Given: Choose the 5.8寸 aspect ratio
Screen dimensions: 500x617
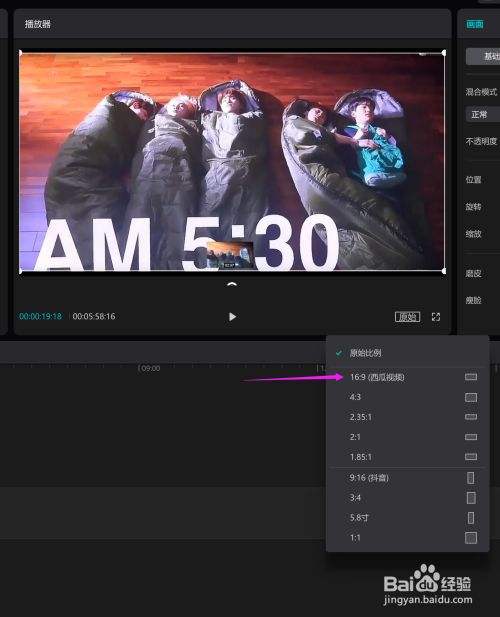Looking at the screenshot, I should point(408,518).
